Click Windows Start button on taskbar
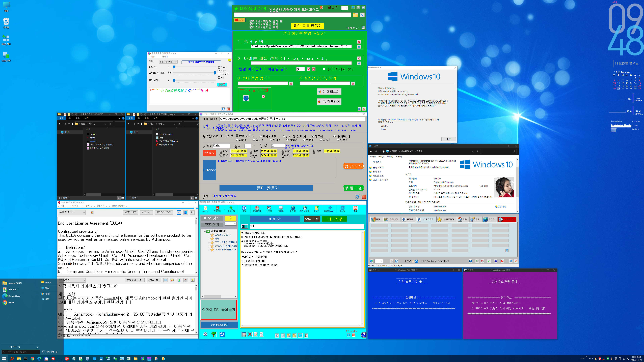The width and height of the screenshot is (644, 362). coord(4,358)
